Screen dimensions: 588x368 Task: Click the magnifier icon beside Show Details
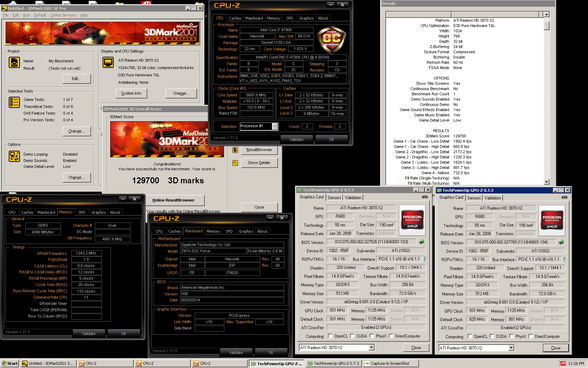point(235,163)
